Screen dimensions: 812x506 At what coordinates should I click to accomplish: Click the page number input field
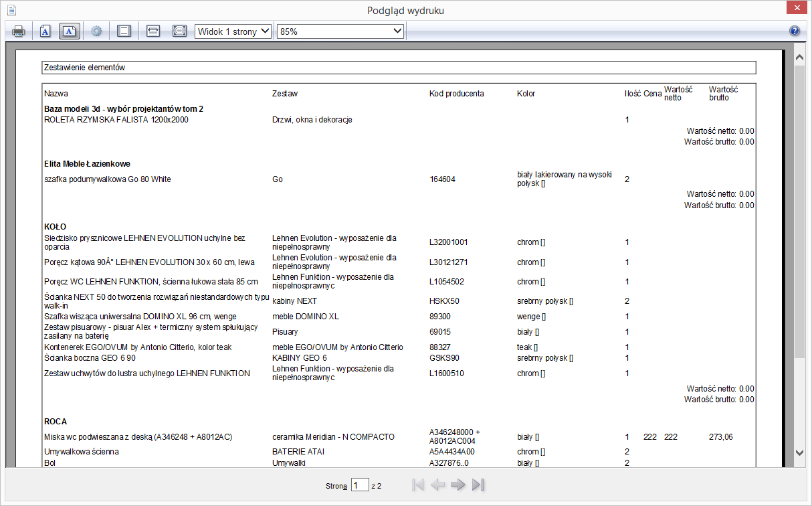(360, 485)
